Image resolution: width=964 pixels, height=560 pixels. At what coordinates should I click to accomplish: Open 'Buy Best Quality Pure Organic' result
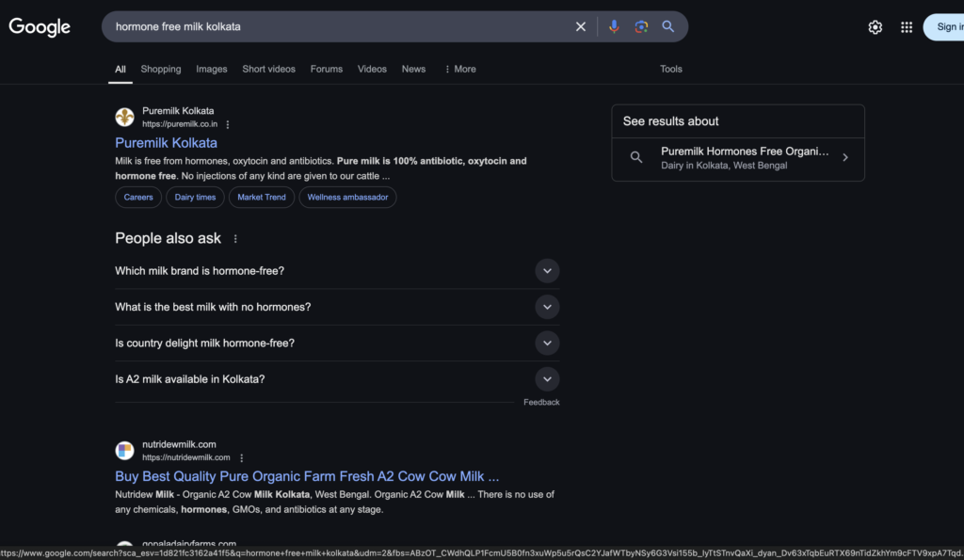tap(307, 476)
